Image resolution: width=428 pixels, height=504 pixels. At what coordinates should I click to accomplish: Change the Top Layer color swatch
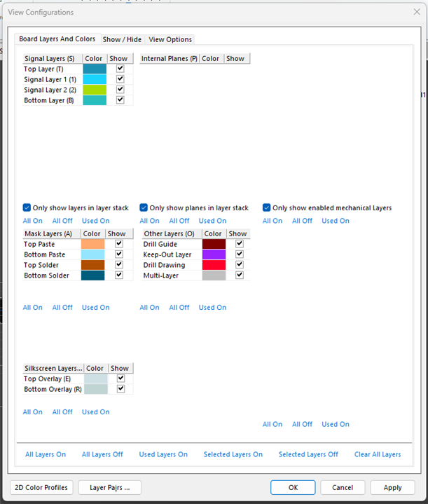tap(95, 69)
